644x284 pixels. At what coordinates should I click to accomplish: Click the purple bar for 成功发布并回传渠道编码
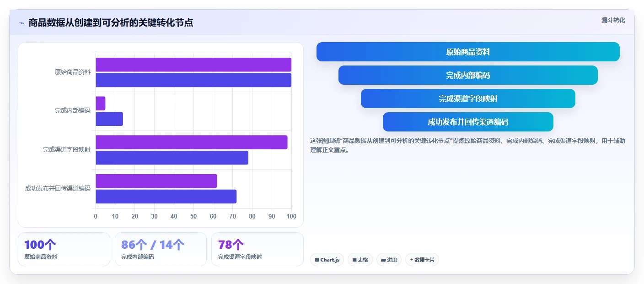click(156, 181)
